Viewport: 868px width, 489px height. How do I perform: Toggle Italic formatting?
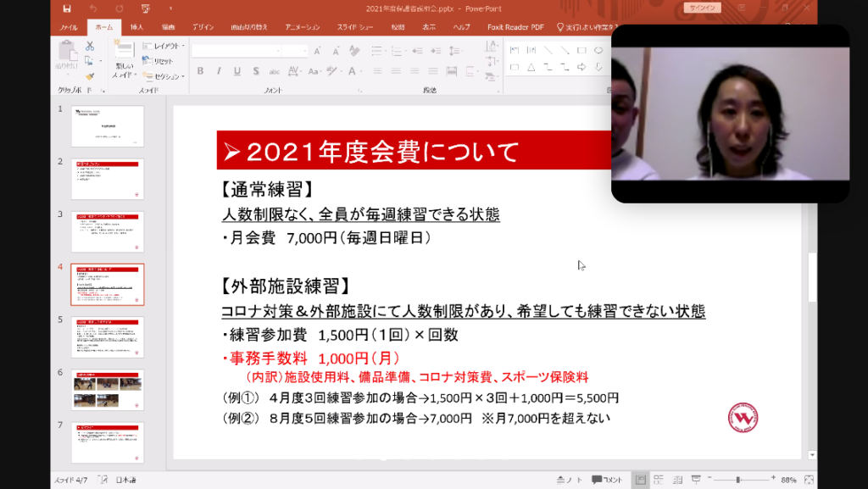click(218, 71)
